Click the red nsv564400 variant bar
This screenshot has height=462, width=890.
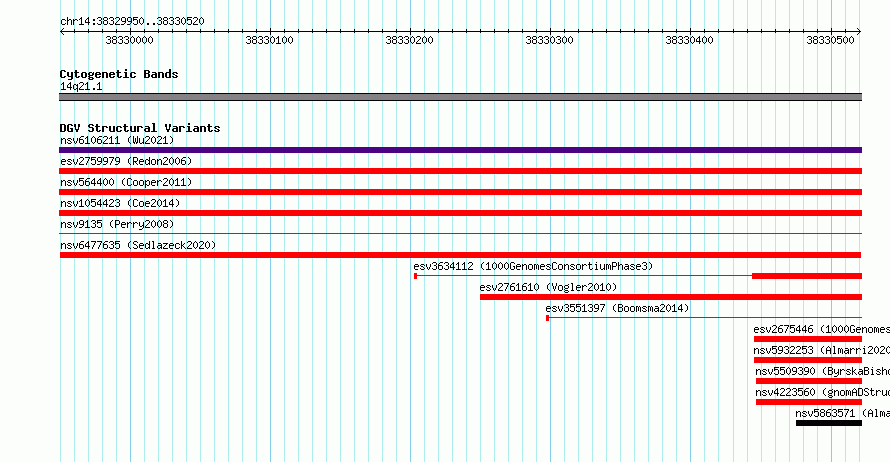tap(460, 192)
